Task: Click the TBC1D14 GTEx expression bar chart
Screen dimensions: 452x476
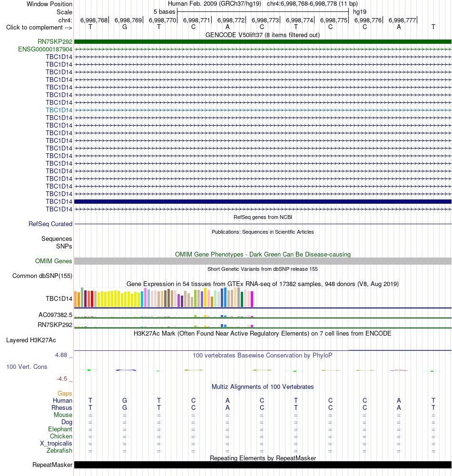Action: (164, 297)
